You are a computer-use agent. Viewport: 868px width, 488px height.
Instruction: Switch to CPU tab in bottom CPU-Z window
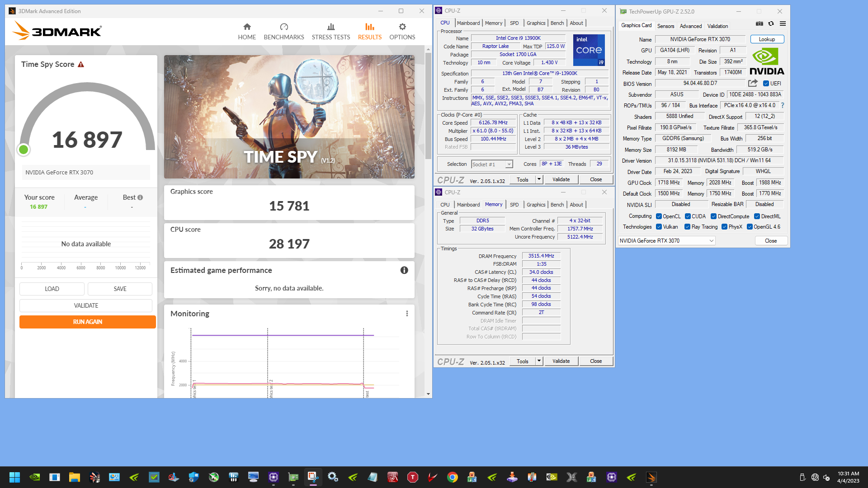[445, 205]
